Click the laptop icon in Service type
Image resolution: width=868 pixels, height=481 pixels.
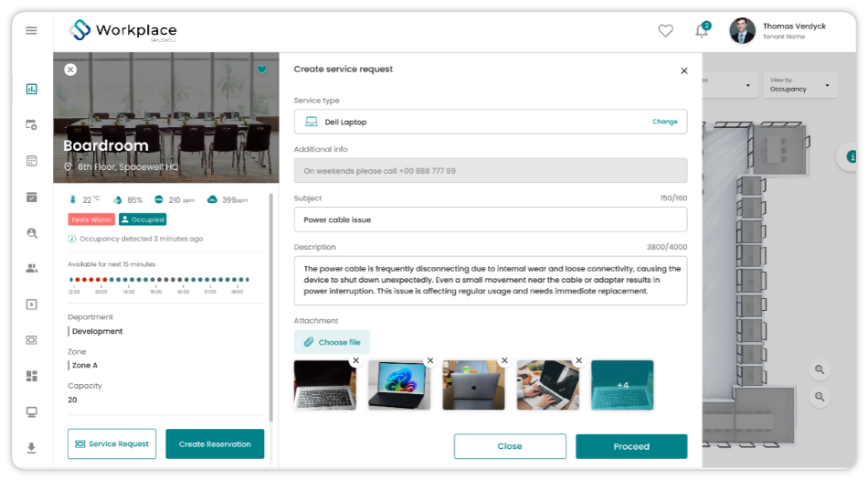coord(312,122)
